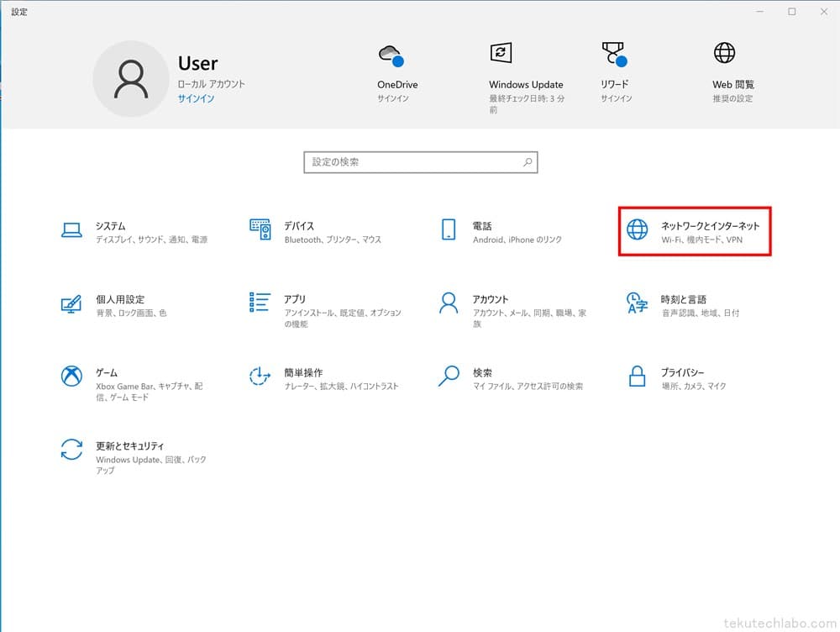Click '背景、ロック画面、色' description
This screenshot has height=632, width=840.
pos(132,313)
